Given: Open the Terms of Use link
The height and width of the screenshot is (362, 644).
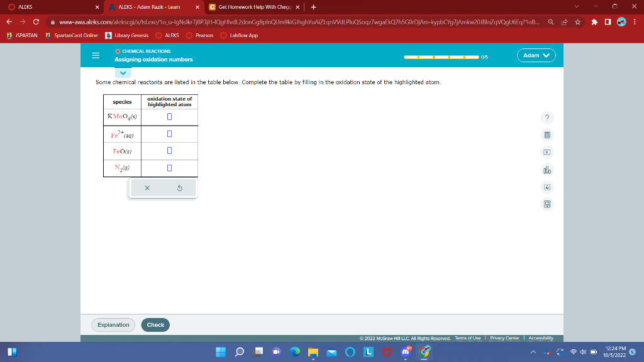Looking at the screenshot, I should pos(468,337).
